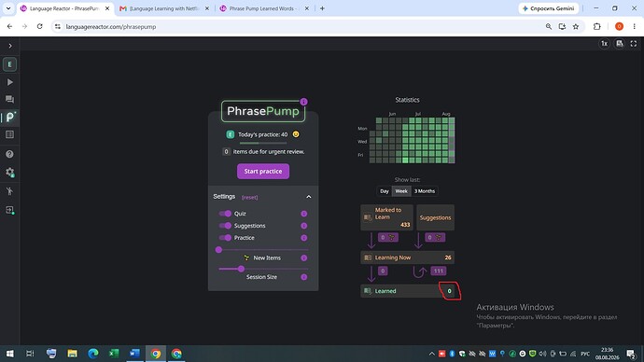
Task: Open File Explorer from taskbar
Action: click(x=72, y=354)
